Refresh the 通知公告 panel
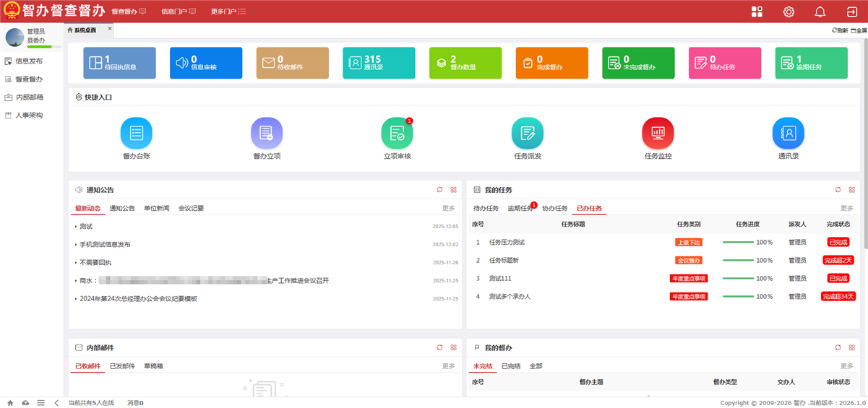This screenshot has width=868, height=408. [439, 190]
